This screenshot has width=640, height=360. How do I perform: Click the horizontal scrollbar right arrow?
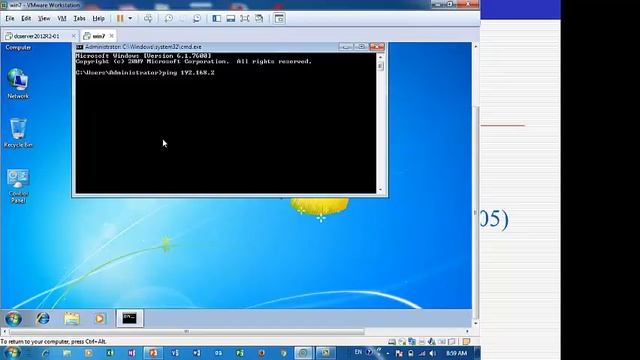tap(467, 332)
